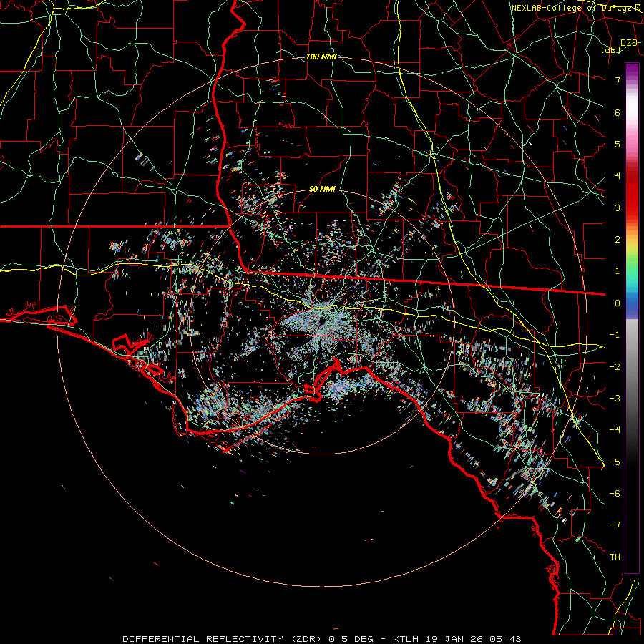
Task: Select the "7" value on the color scale
Action: (618, 80)
